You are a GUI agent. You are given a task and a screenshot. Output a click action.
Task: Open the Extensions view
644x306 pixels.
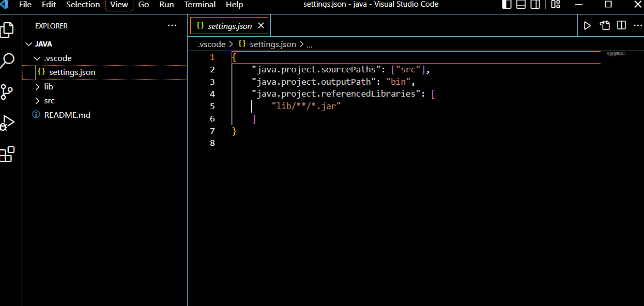(7, 154)
